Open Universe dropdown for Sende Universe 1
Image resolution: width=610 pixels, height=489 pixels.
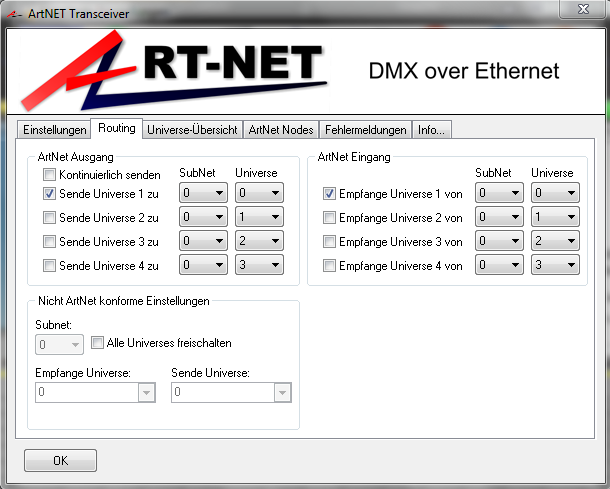[259, 193]
